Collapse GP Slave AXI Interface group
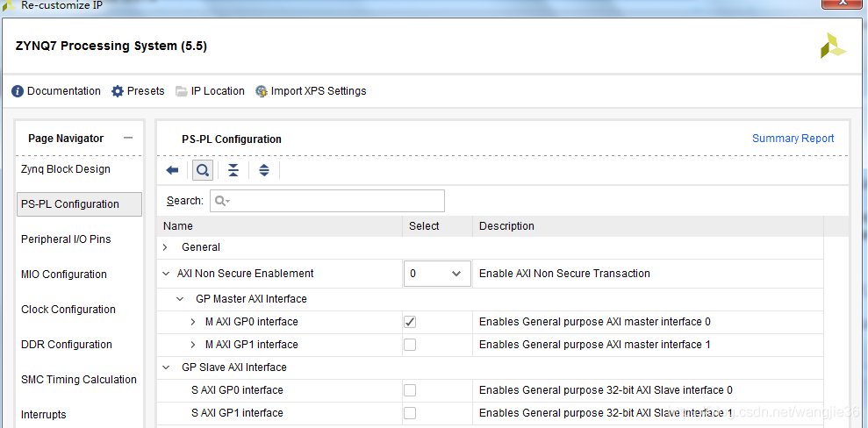Image resolution: width=868 pixels, height=428 pixels. tap(166, 367)
